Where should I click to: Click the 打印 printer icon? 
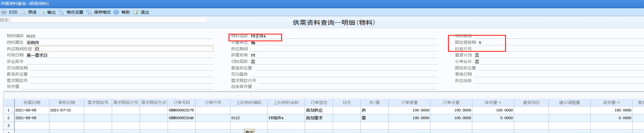[4, 12]
